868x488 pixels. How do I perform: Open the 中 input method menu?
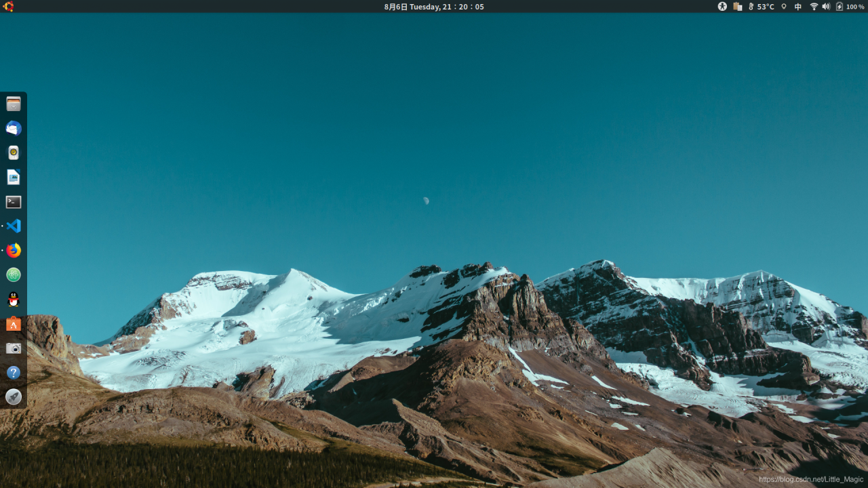coord(798,6)
